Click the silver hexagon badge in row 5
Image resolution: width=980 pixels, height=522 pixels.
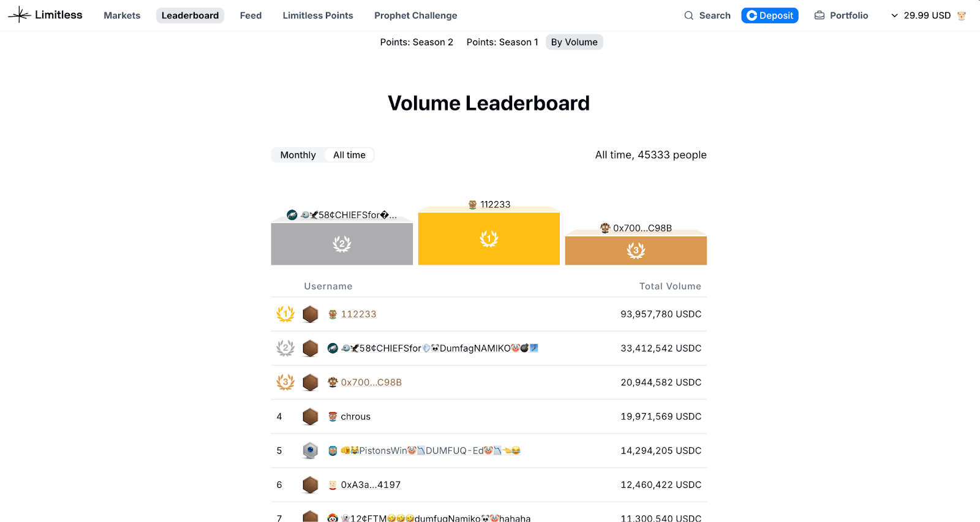click(311, 451)
